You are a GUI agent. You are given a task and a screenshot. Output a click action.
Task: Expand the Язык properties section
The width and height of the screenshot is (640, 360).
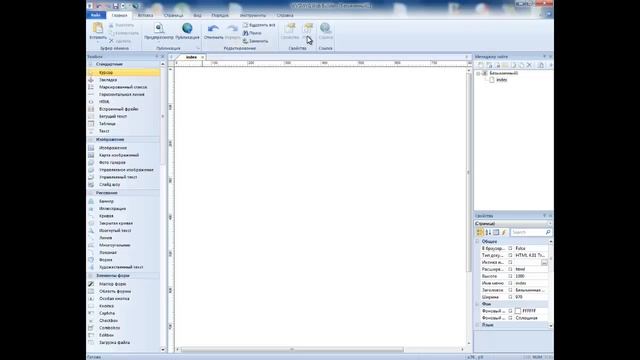pyautogui.click(x=477, y=325)
